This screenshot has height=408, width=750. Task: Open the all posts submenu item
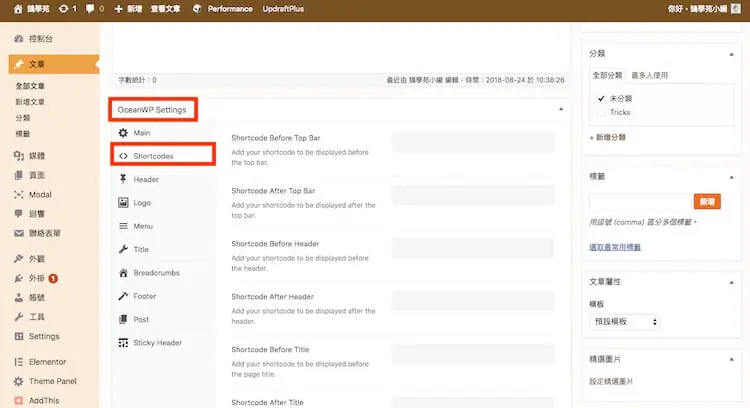click(x=30, y=86)
